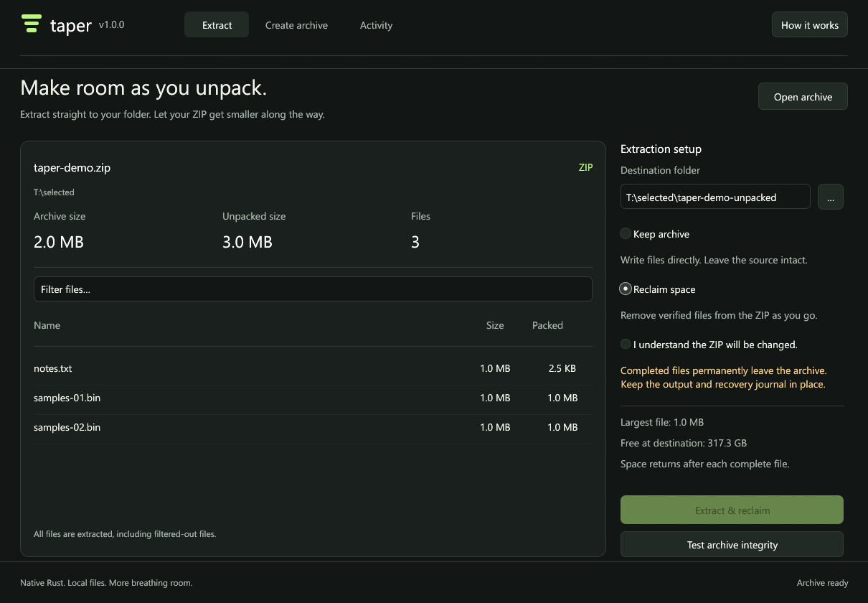
Task: Click the Archive ready status text
Action: [822, 583]
